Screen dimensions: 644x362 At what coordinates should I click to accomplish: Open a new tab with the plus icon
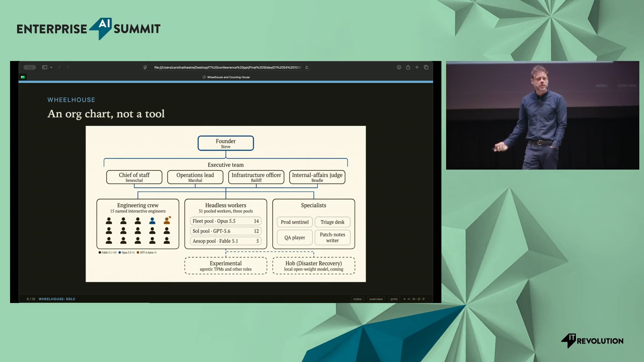(417, 67)
